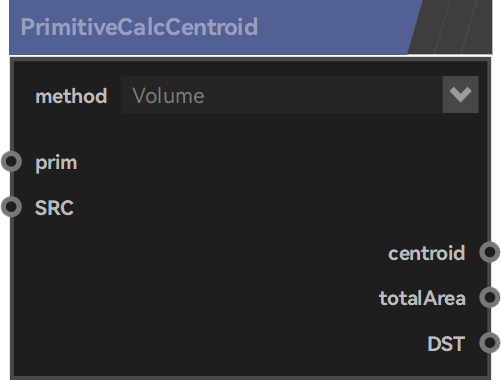Screen dimensions: 501x380
Task: Toggle the last slanted status segment in node header
Action: tap(478, 27)
